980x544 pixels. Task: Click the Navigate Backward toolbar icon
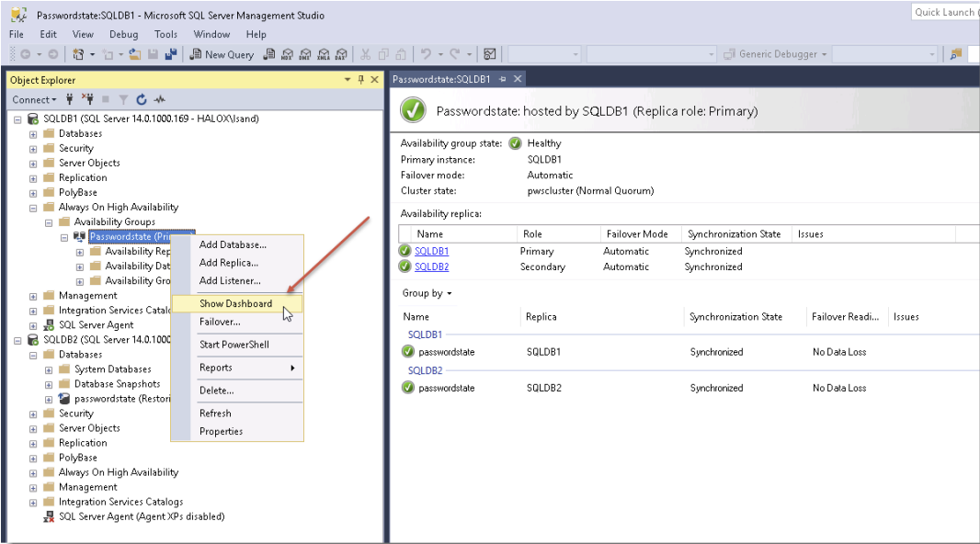25,54
